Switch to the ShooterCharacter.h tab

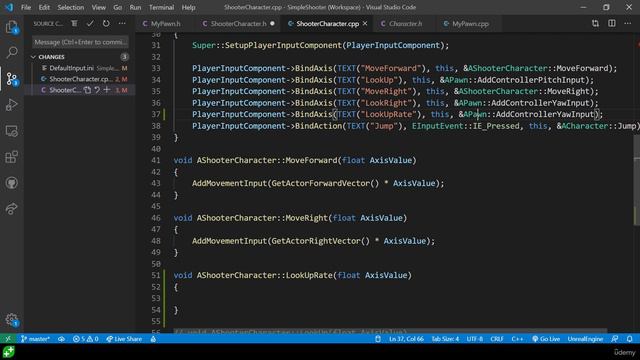[x=238, y=24]
